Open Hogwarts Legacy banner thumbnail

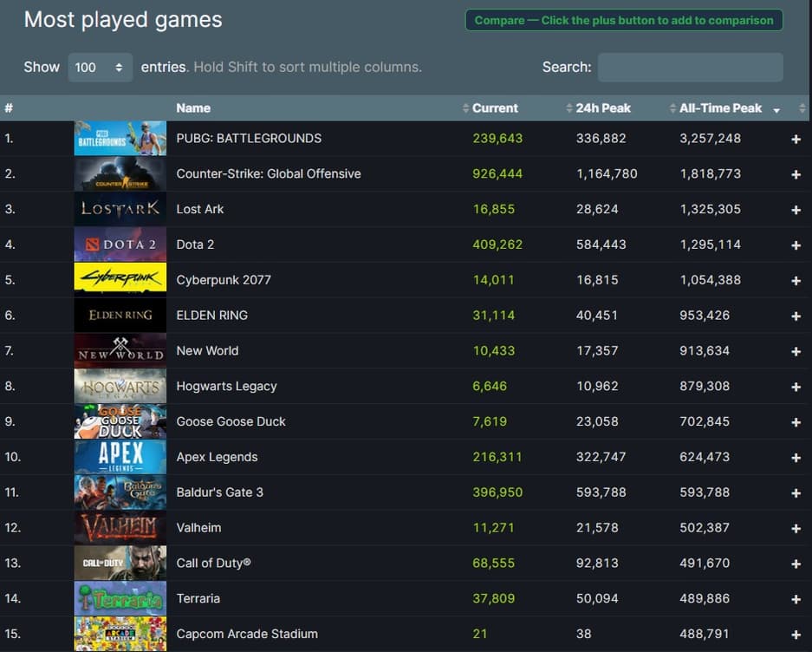tap(120, 386)
